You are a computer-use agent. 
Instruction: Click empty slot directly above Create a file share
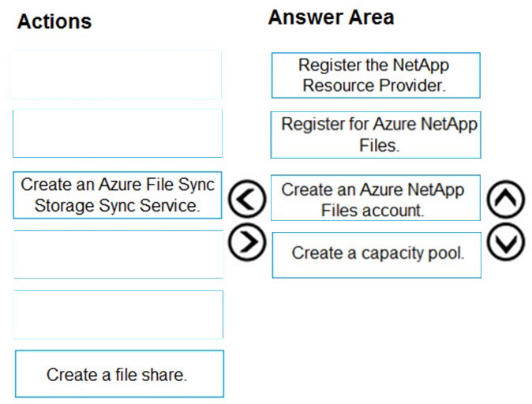click(x=118, y=315)
